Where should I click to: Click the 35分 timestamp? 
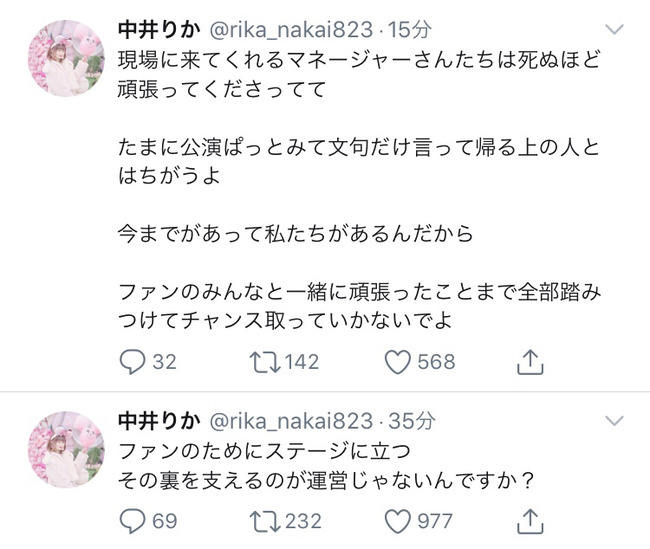pos(412,416)
